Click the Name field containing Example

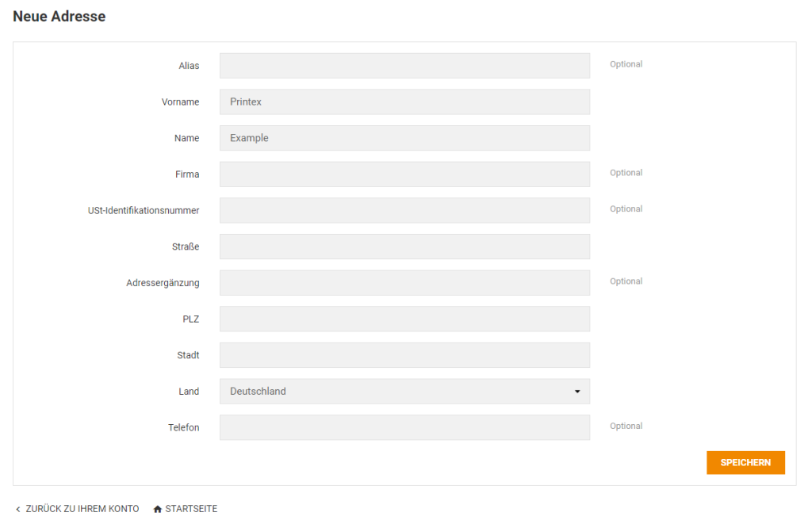pos(404,138)
